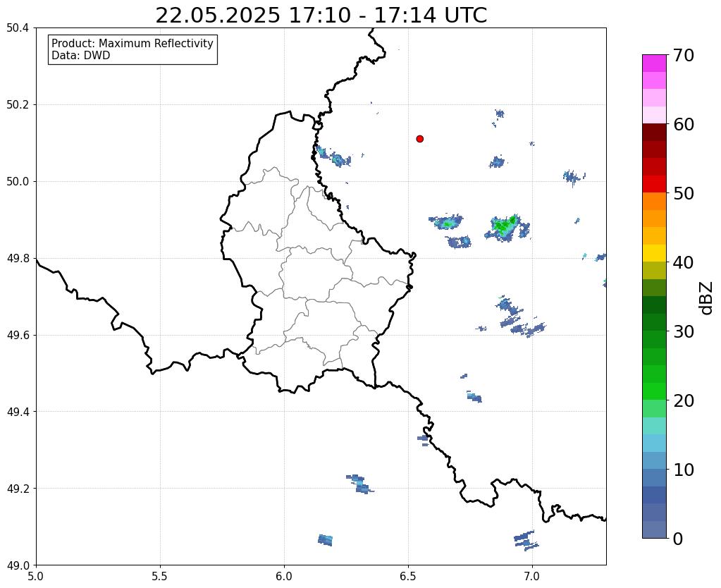
Task: Click latitude axis label 50.0
Action: [x=18, y=182]
